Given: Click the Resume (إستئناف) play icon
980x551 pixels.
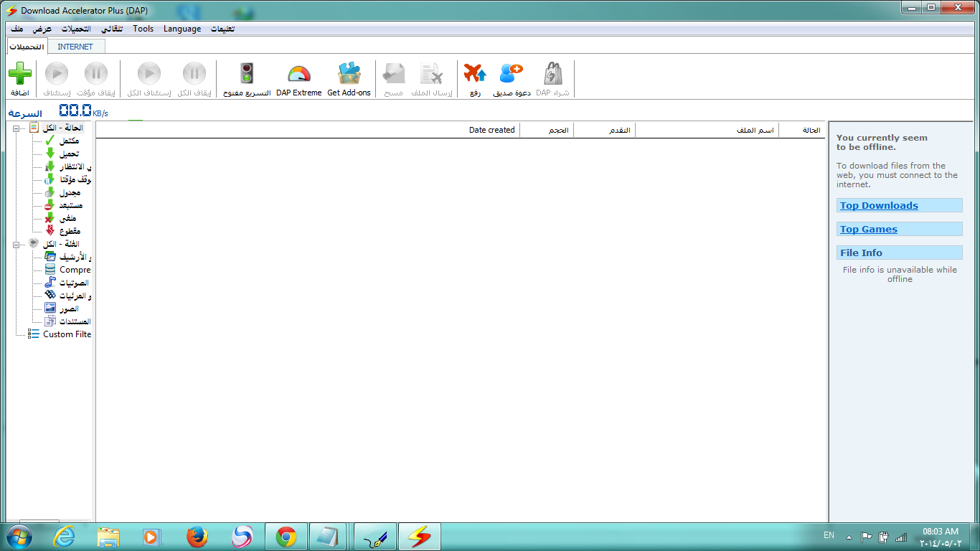Looking at the screenshot, I should 57,73.
